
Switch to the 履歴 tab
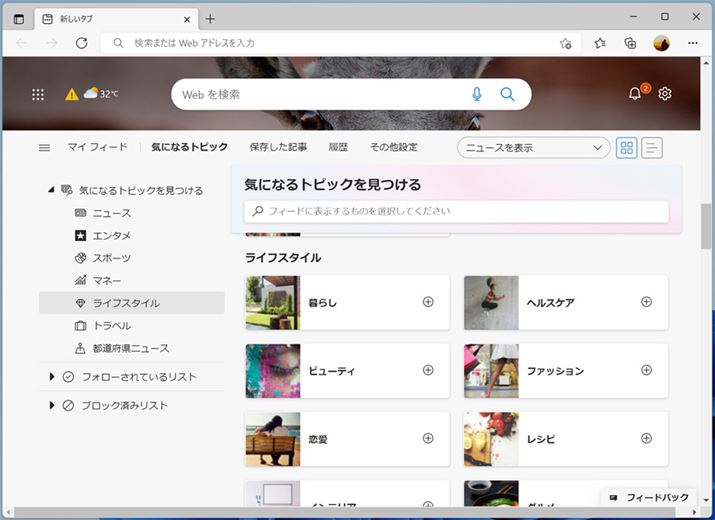pos(338,147)
